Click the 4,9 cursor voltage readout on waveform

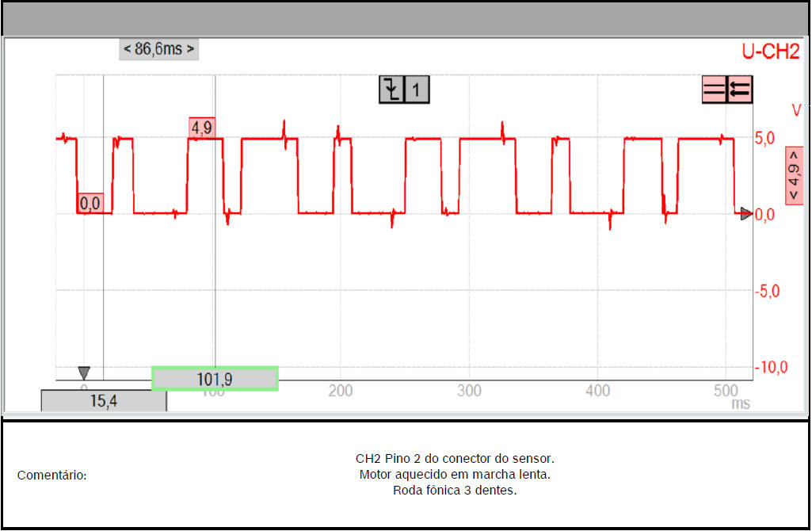pyautogui.click(x=202, y=128)
